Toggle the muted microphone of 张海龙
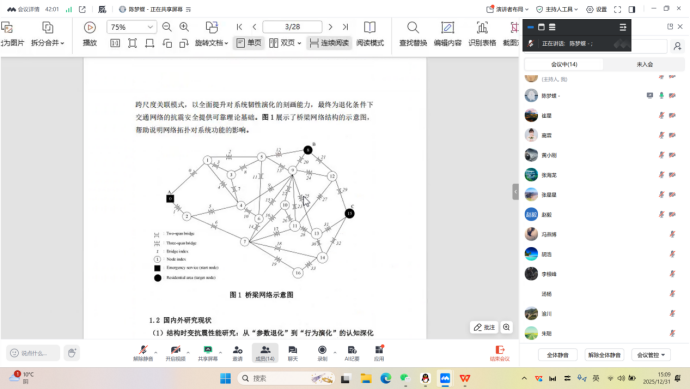 tap(661, 174)
